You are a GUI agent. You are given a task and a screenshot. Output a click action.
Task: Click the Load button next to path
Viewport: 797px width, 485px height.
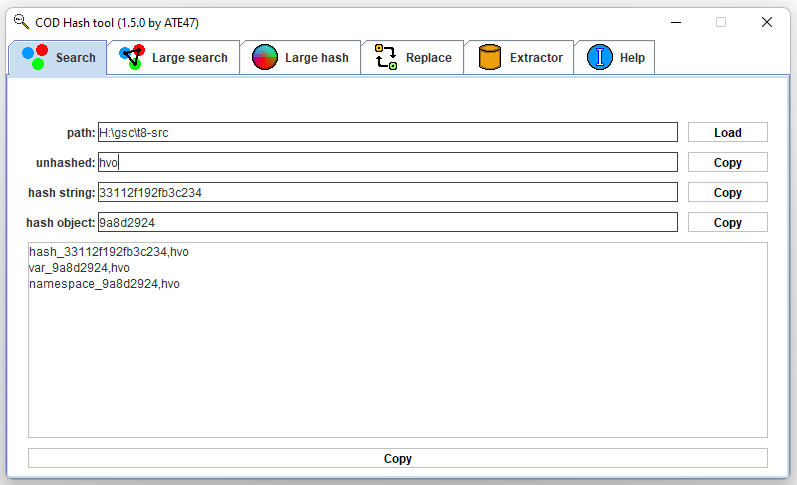pyautogui.click(x=728, y=132)
